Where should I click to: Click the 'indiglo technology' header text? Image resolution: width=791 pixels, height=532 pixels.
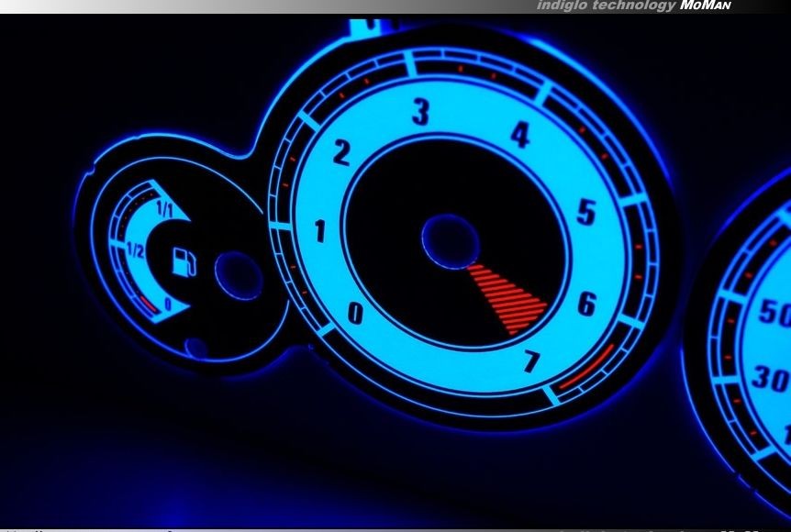(x=606, y=6)
